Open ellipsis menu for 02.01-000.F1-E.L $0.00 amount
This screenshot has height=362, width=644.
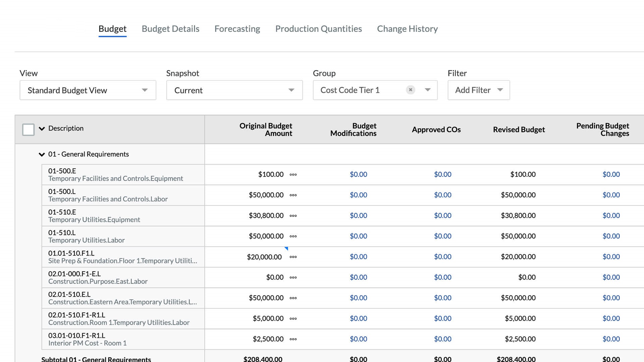coord(293,278)
